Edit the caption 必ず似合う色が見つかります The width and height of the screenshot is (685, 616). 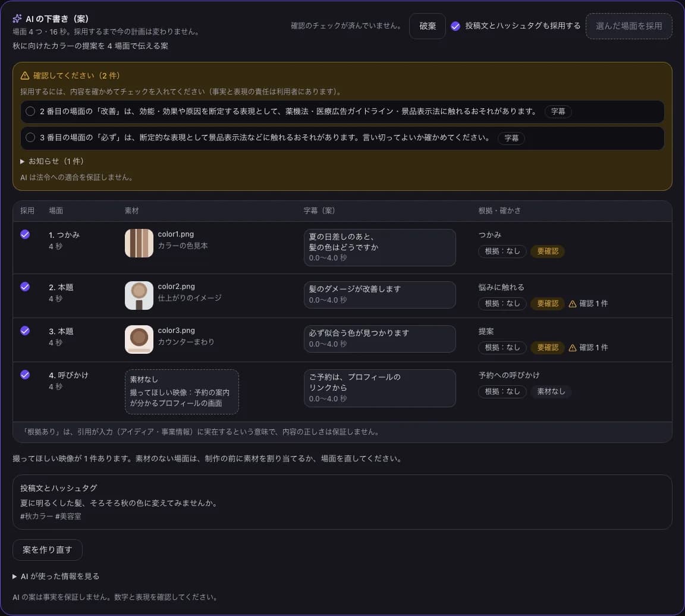point(379,339)
